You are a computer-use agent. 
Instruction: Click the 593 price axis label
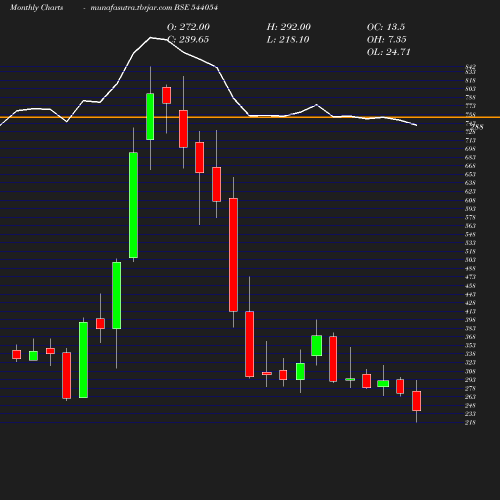470,209
